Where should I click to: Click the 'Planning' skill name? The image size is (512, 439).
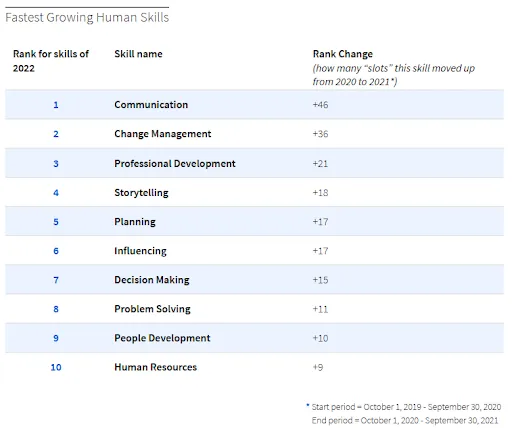coord(135,222)
